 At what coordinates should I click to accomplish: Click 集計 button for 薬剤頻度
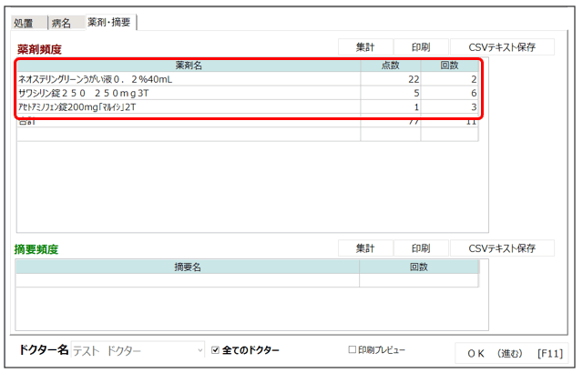365,47
